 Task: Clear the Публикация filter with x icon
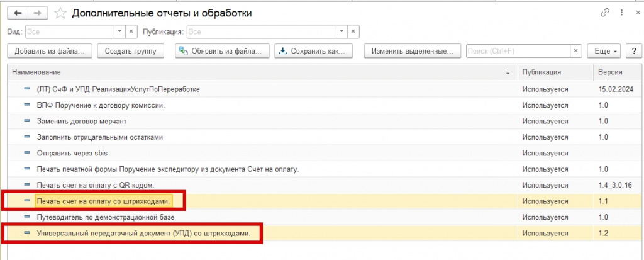tap(353, 31)
